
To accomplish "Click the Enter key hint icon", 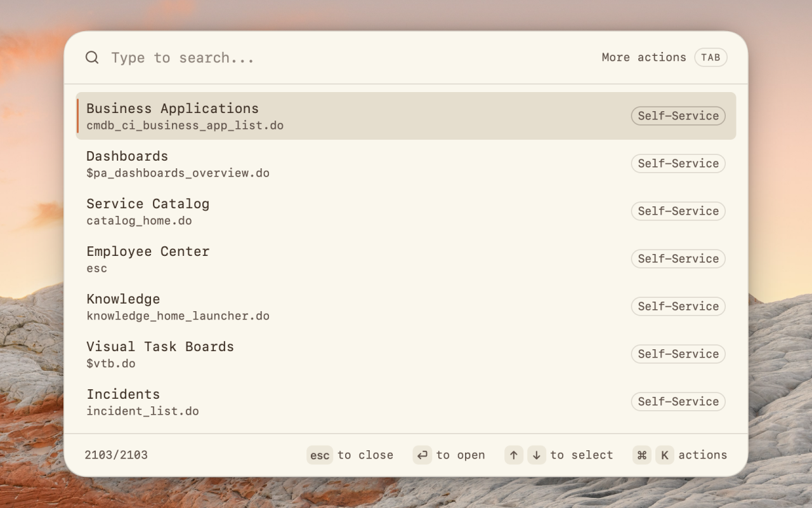I will 422,455.
